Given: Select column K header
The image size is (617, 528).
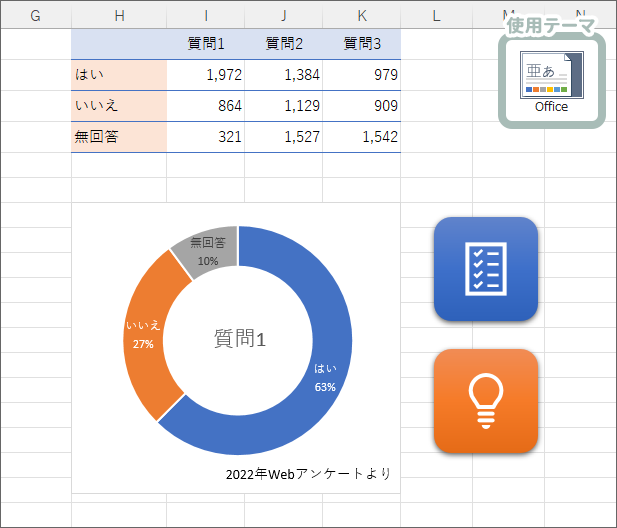Looking at the screenshot, I should [x=362, y=16].
